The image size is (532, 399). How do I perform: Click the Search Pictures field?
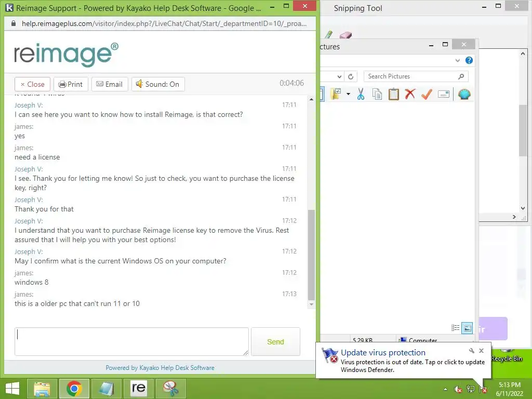coord(416,76)
